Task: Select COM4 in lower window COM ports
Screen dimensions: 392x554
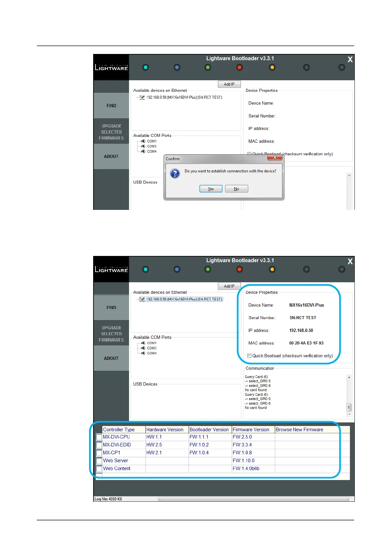Action: click(152, 353)
